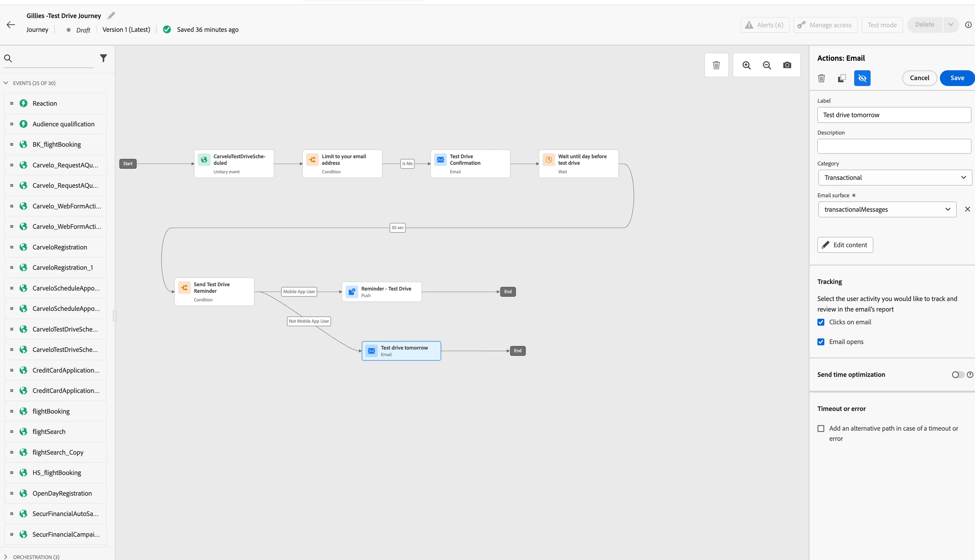Open the palette filter funnel icon
The width and height of the screenshot is (975, 560).
tap(103, 58)
